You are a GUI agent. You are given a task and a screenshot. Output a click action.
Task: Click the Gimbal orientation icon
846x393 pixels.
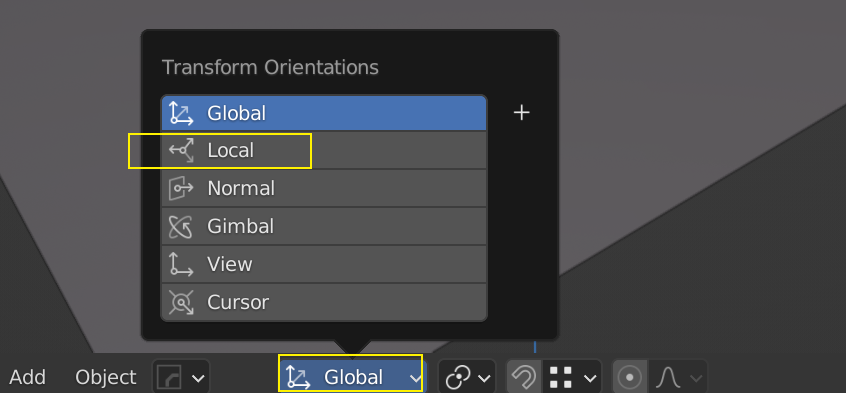tap(181, 226)
